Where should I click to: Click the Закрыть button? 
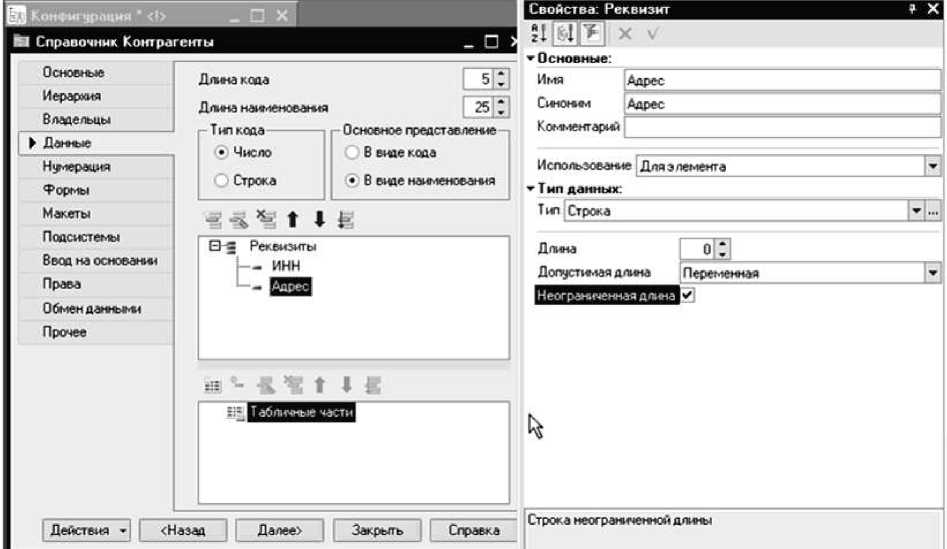click(x=377, y=531)
